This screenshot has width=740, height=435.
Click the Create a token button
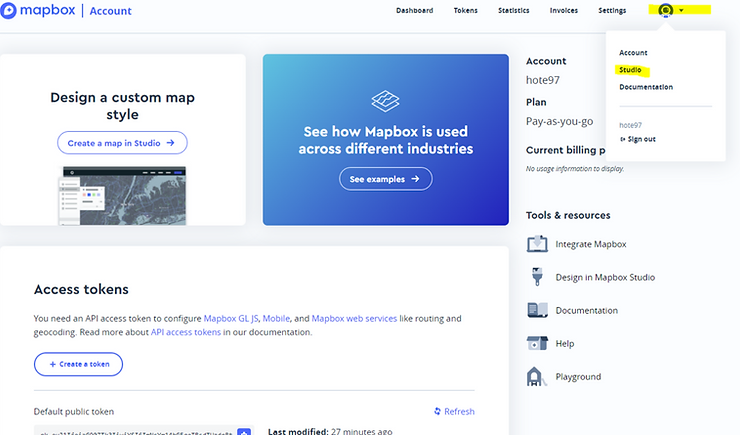pos(78,364)
